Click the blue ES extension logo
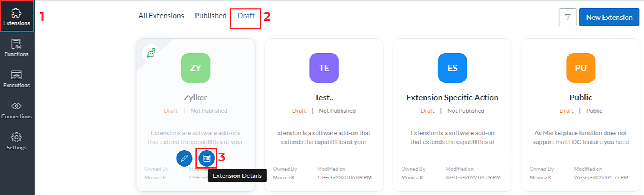The width and height of the screenshot is (644, 195). 452,68
